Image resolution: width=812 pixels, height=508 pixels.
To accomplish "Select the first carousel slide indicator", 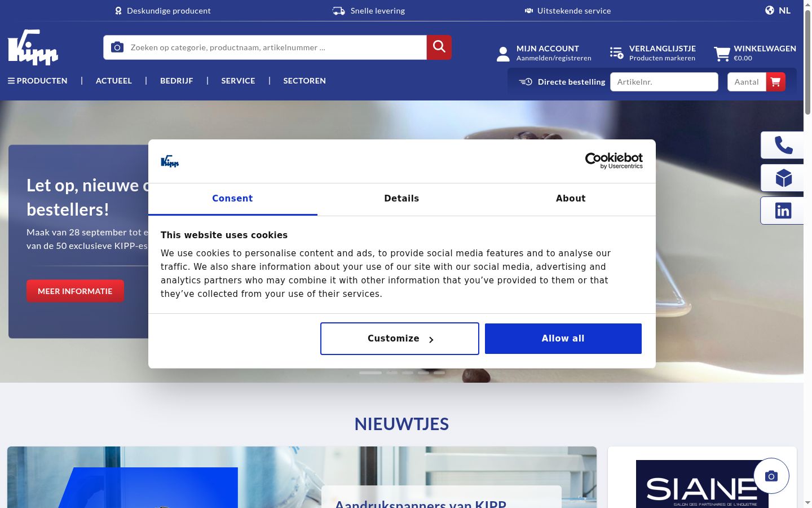I will click(370, 373).
